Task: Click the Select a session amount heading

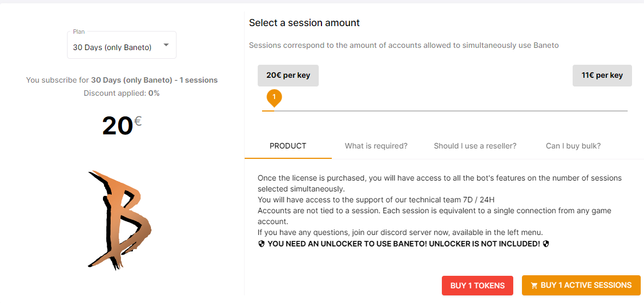Action: pyautogui.click(x=305, y=23)
